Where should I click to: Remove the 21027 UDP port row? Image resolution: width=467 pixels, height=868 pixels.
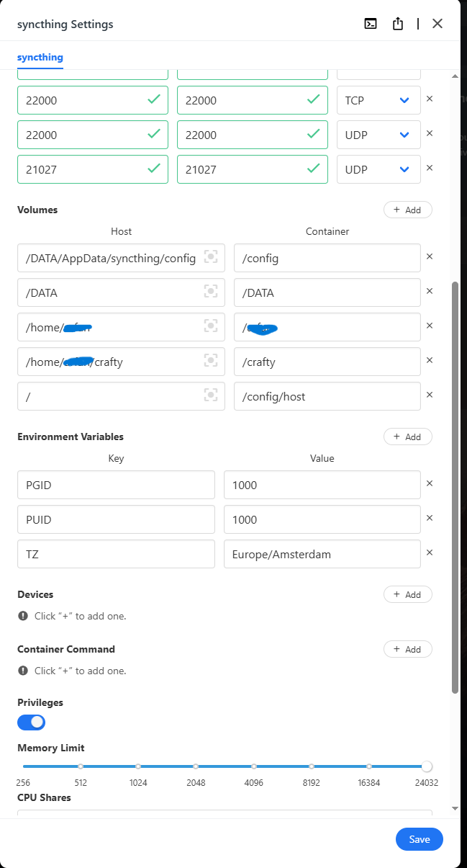click(430, 168)
